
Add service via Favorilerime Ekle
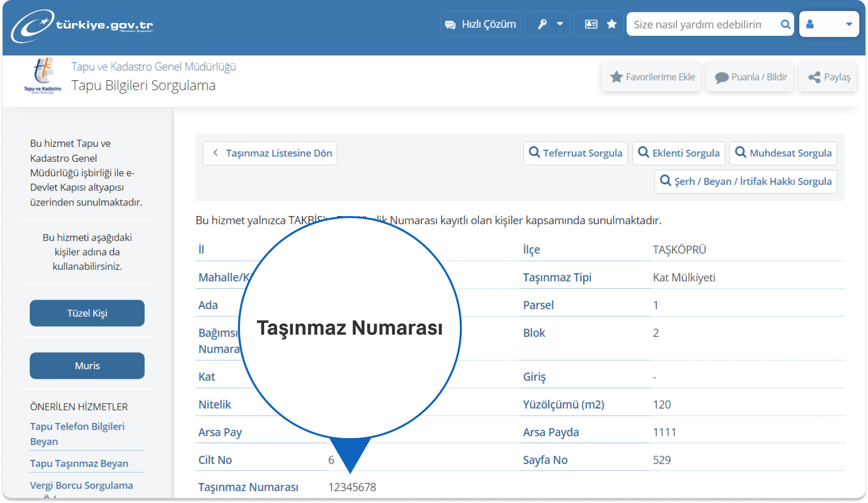pos(651,77)
